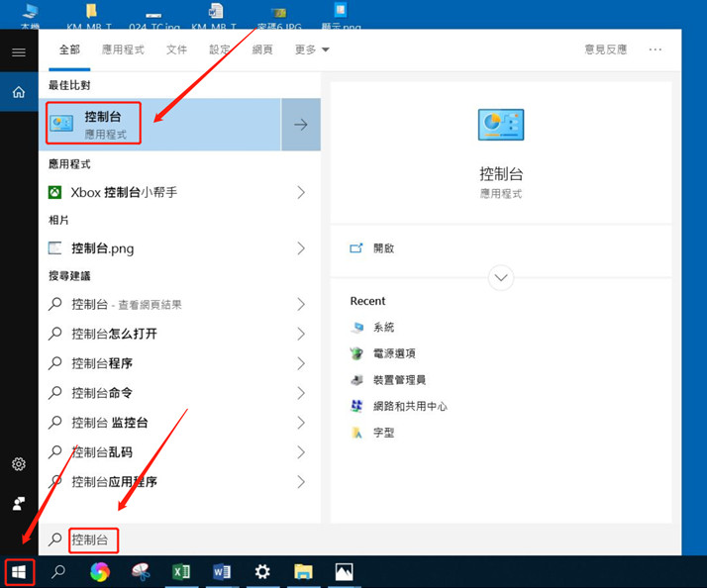Image resolution: width=707 pixels, height=588 pixels.
Task: Expand chevron for 控制台乱码
Action: point(301,452)
